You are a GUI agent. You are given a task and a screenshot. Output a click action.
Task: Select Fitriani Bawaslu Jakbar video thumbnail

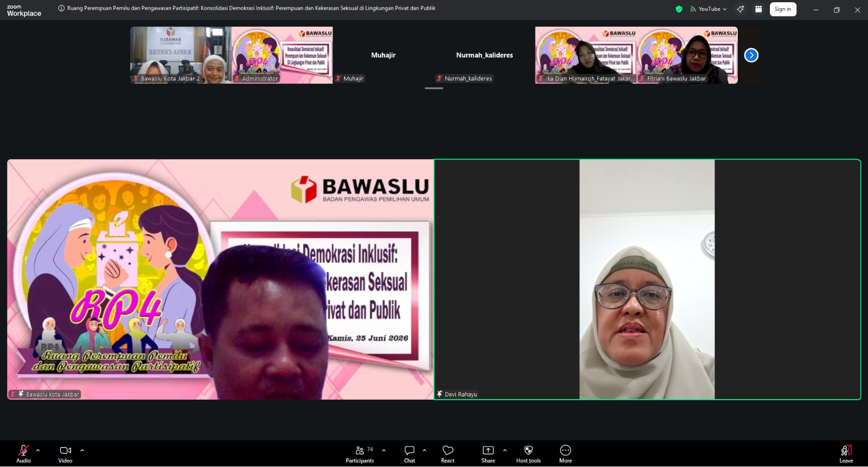coord(687,55)
